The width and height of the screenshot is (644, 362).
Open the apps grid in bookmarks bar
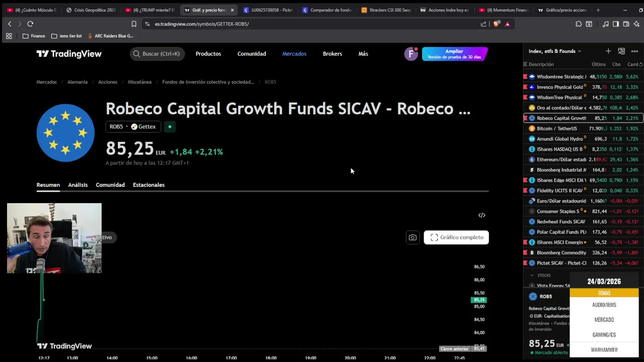9,36
